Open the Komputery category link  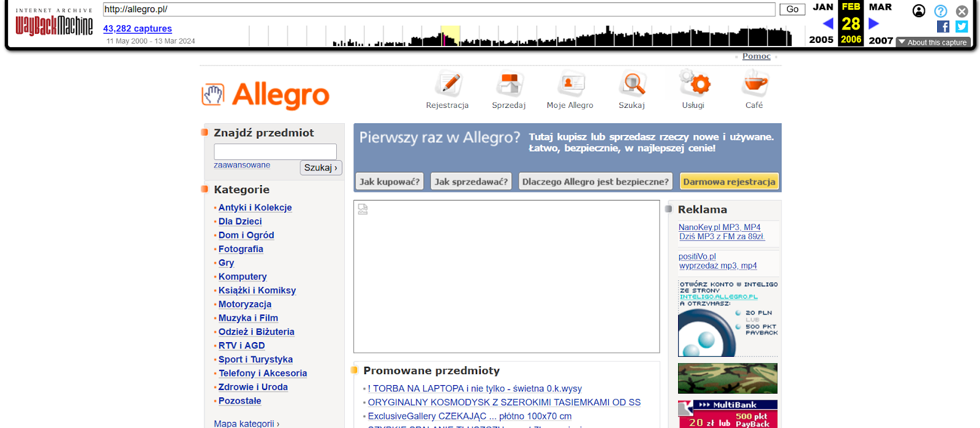coord(243,277)
